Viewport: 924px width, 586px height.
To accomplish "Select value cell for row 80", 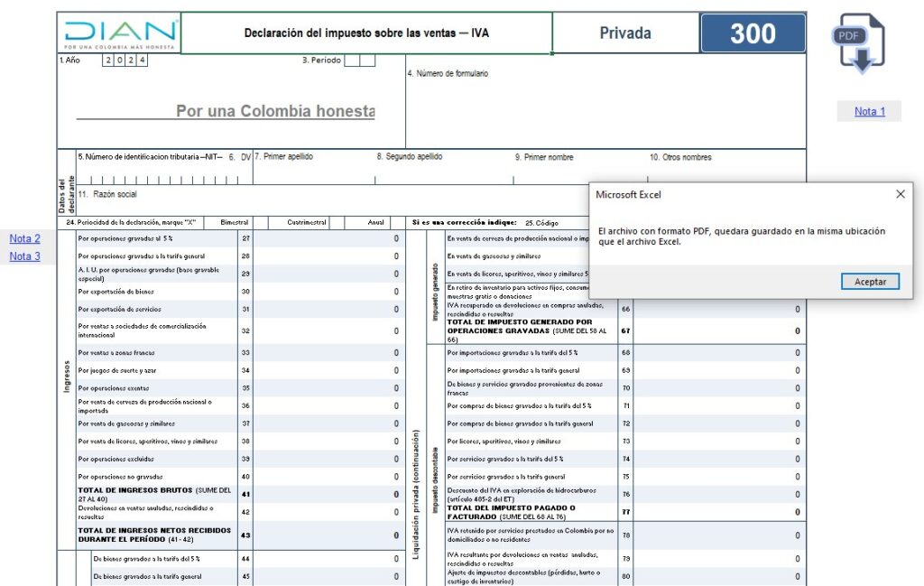I will [x=719, y=577].
